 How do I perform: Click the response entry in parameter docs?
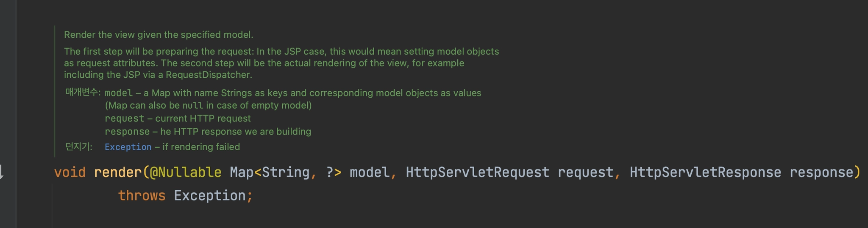(127, 132)
